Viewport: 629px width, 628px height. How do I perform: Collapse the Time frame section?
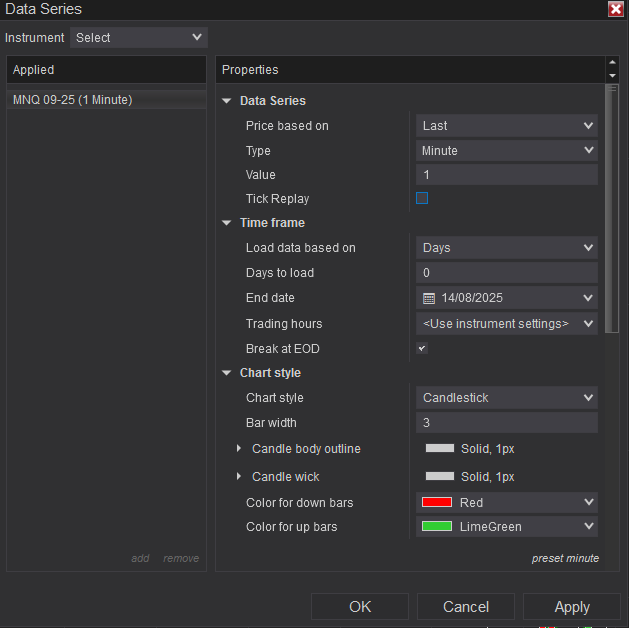[x=227, y=223]
